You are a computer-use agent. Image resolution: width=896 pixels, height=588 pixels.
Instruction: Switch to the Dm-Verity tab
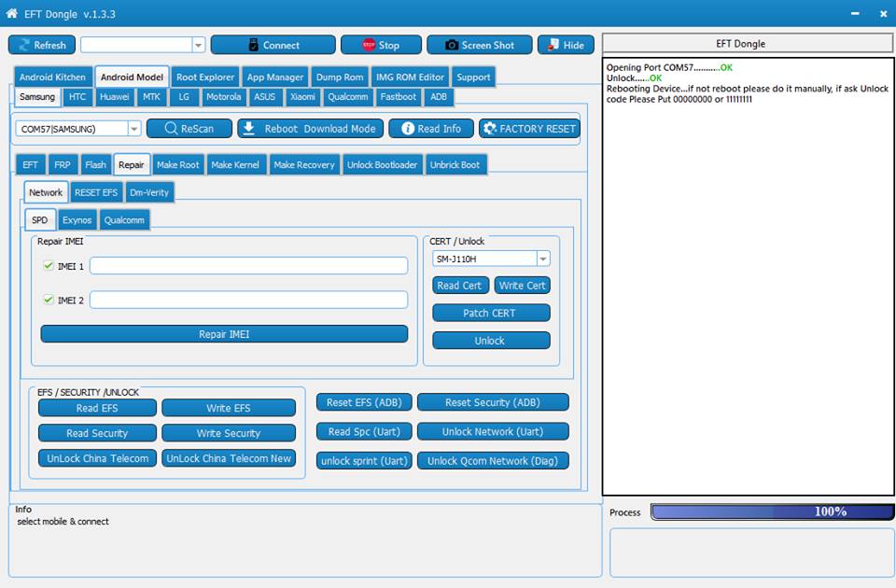149,192
